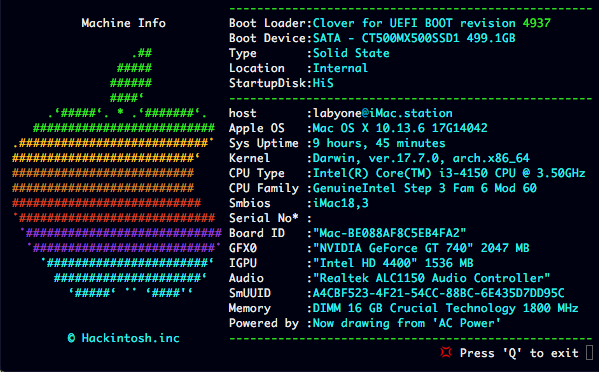This screenshot has height=372, width=599.
Task: Click the Apple OS label
Action: (257, 128)
